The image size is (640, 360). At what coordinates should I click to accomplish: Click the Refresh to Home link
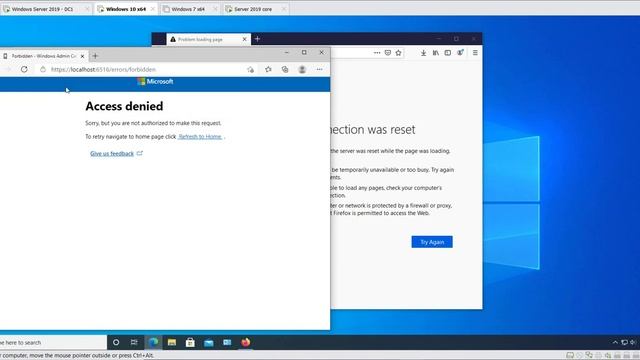200,137
